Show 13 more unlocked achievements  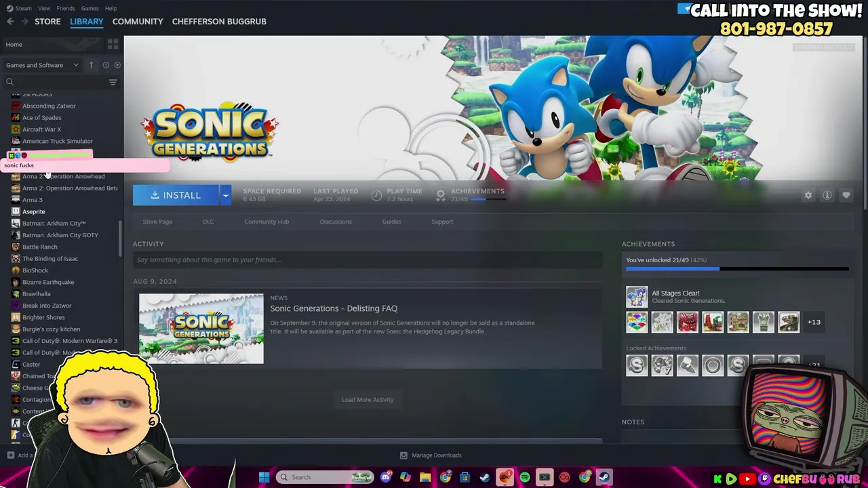pyautogui.click(x=814, y=322)
